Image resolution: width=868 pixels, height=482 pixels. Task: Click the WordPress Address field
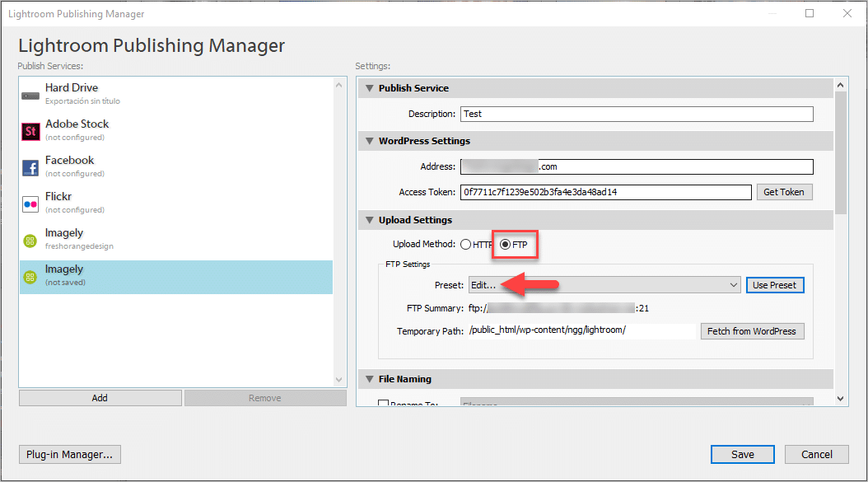[x=637, y=166]
